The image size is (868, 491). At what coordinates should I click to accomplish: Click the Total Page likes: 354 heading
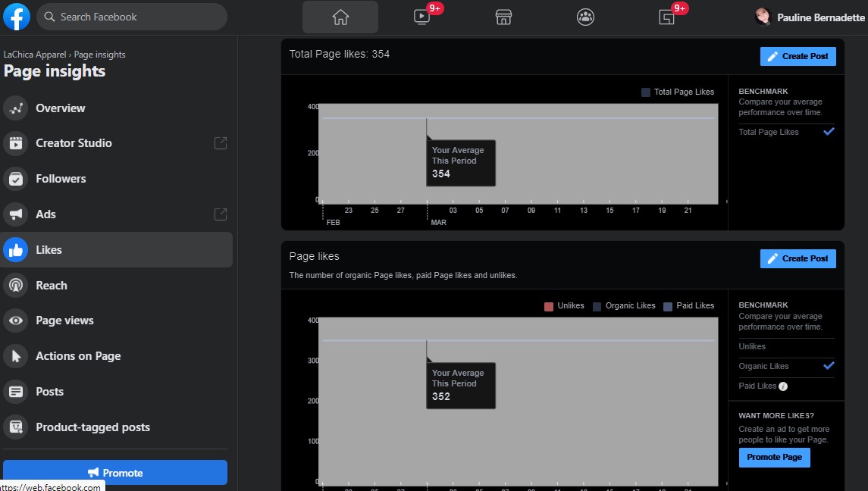(x=340, y=54)
